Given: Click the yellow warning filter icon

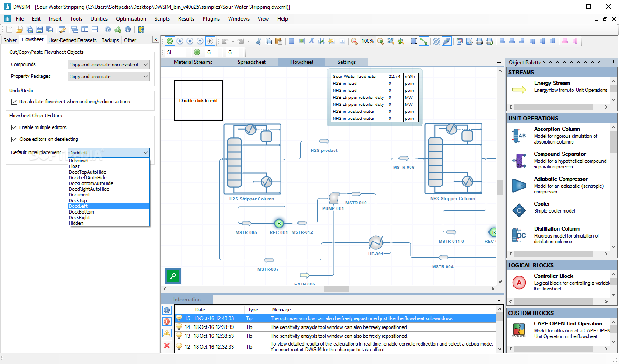Looking at the screenshot, I should pyautogui.click(x=167, y=333).
